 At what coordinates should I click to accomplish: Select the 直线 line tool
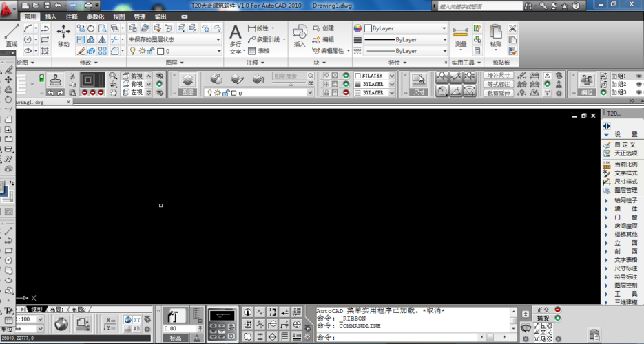point(11,35)
